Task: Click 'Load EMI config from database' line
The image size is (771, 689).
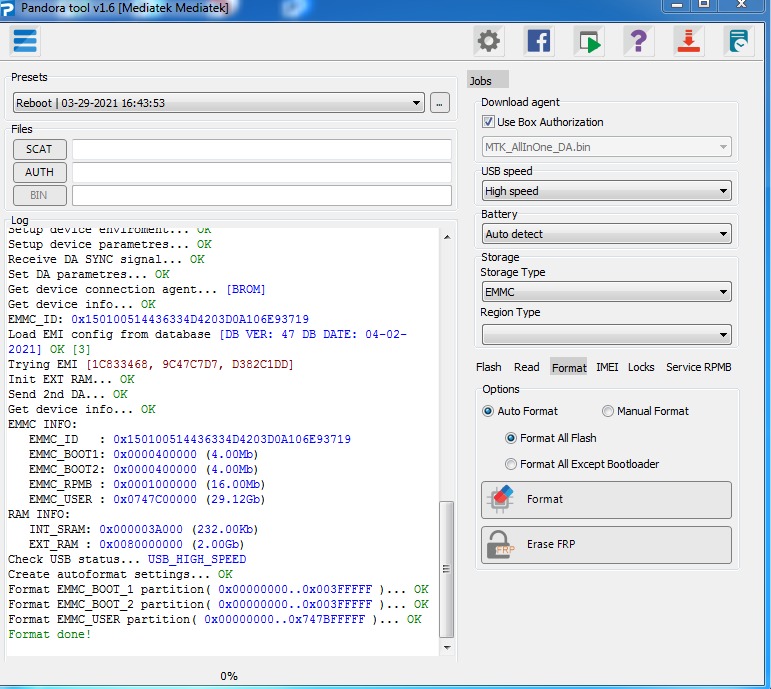Action: tap(207, 341)
